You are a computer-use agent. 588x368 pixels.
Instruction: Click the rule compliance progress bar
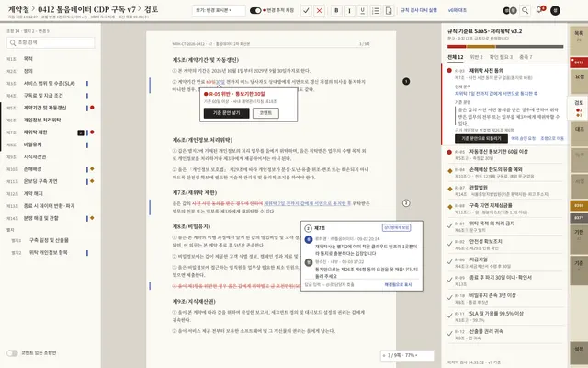[505, 47]
